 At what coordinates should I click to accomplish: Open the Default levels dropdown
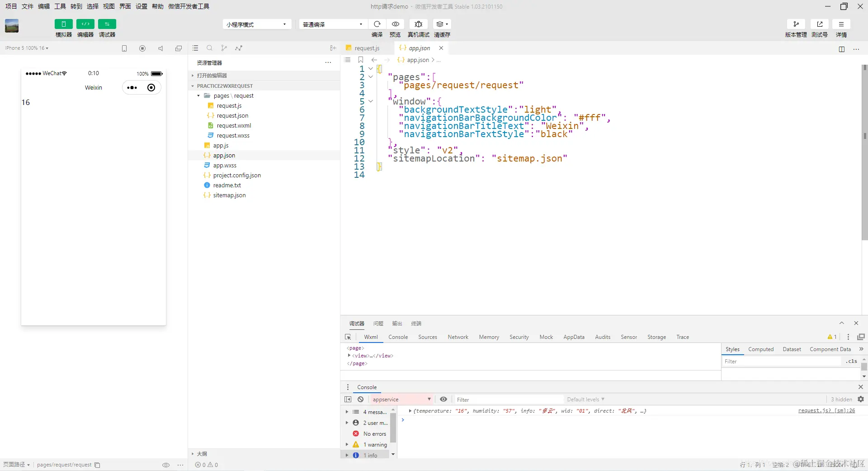tap(585, 400)
